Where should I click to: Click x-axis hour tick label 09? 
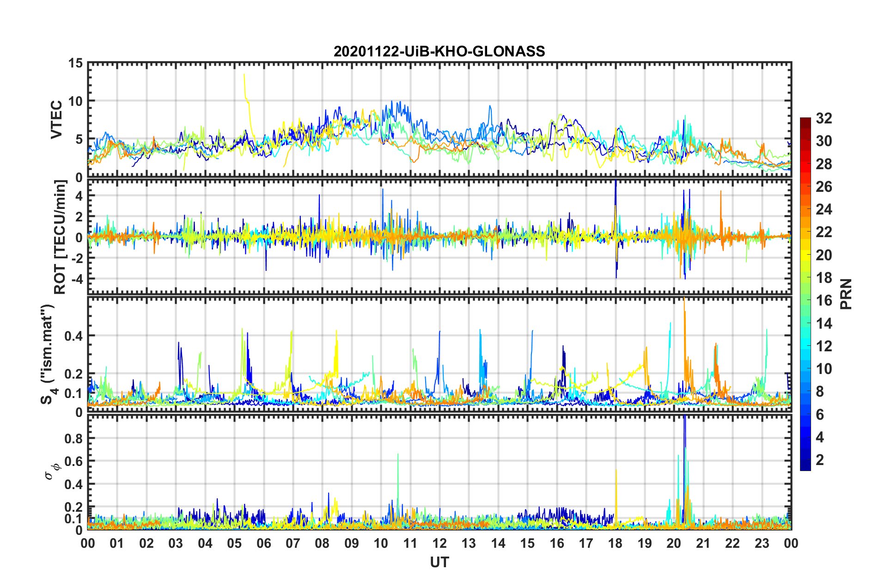[352, 544]
